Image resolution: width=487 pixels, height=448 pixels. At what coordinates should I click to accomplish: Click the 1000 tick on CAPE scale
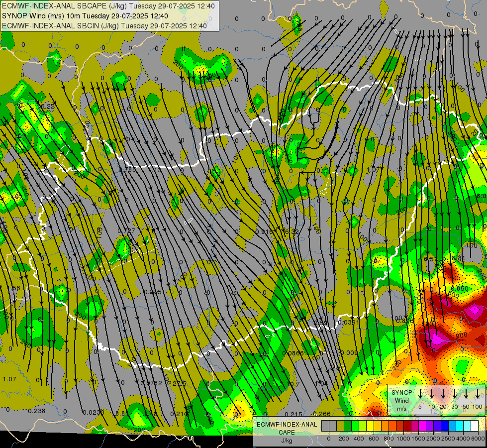coord(403,439)
